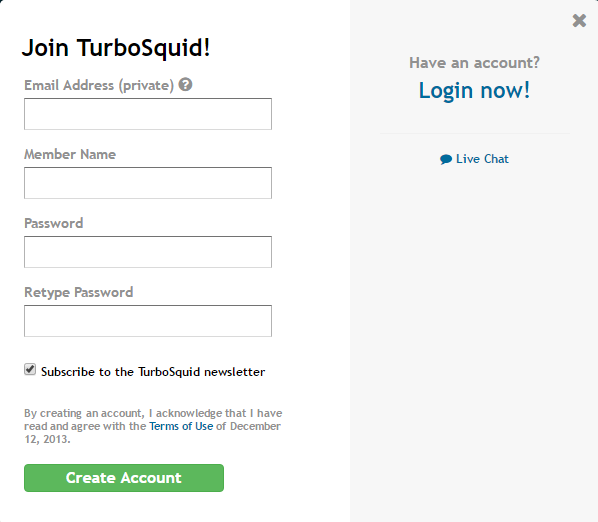Follow the 'Login now!' link
598x522 pixels.
point(474,91)
